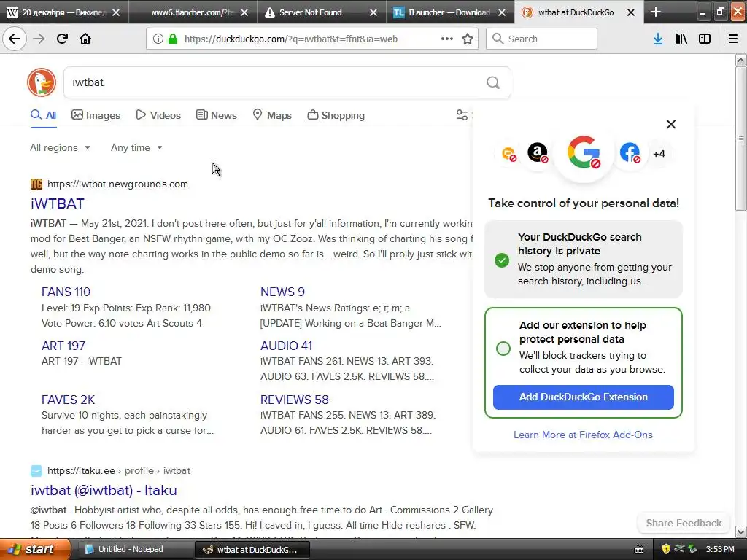Image resolution: width=747 pixels, height=560 pixels.
Task: Go back with the browser back arrow
Action: coord(15,39)
